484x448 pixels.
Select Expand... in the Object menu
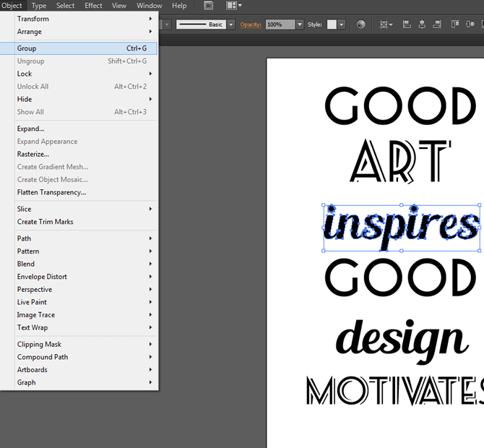point(31,129)
